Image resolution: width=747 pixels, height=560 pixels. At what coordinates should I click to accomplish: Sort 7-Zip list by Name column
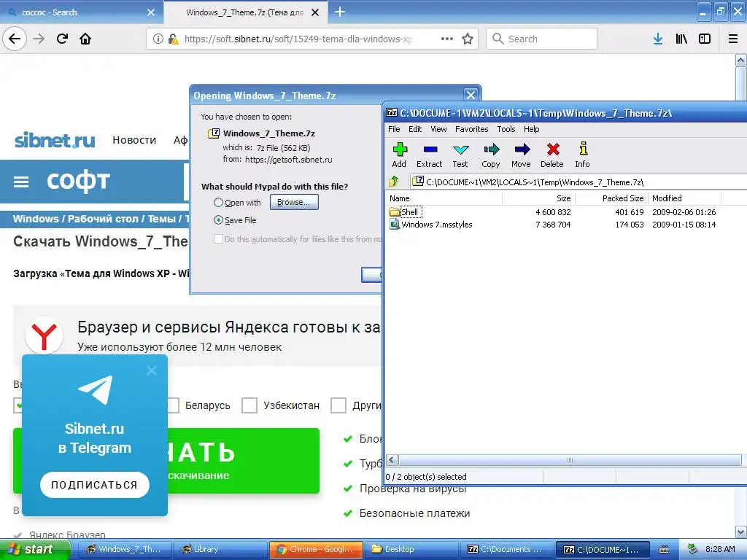[444, 198]
